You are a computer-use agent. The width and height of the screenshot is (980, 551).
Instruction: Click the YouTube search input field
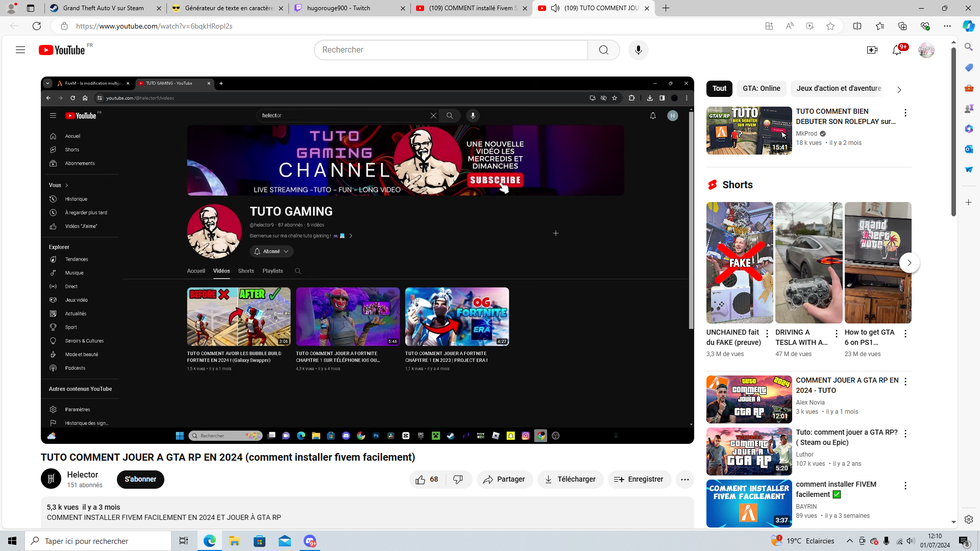click(451, 50)
